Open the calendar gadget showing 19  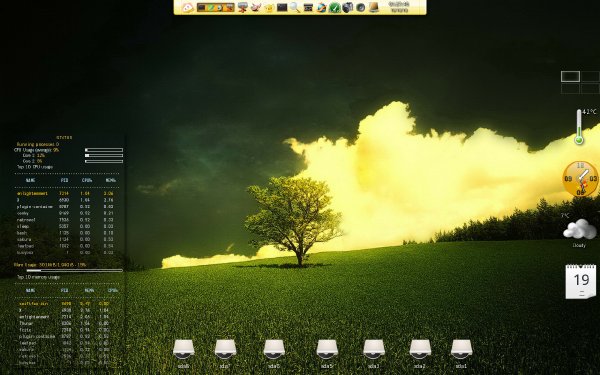pyautogui.click(x=580, y=282)
